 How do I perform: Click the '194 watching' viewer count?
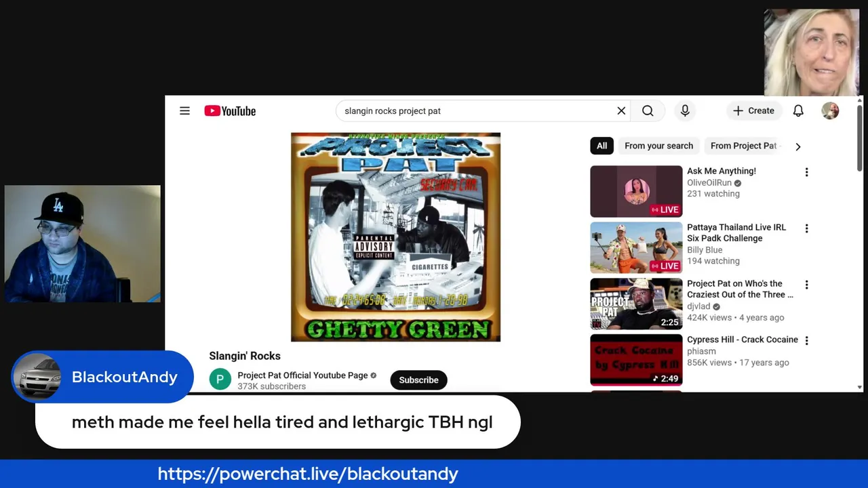click(x=713, y=261)
